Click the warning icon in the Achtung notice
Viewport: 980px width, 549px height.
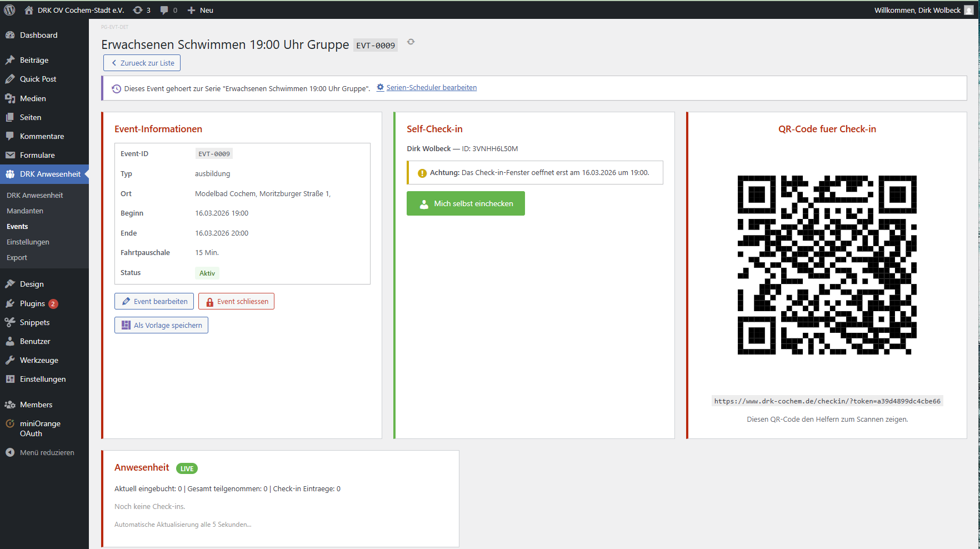coord(422,173)
